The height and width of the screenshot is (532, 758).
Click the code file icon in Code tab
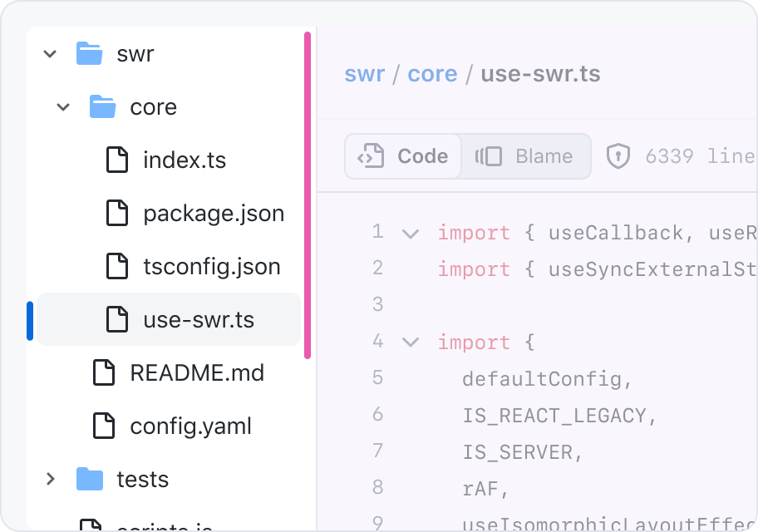[x=371, y=155]
